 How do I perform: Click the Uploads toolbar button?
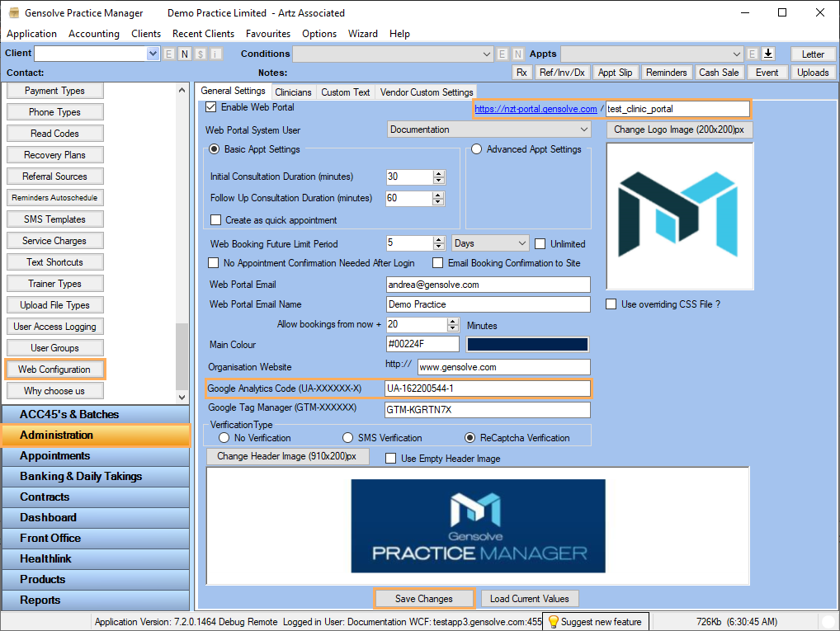tap(813, 73)
